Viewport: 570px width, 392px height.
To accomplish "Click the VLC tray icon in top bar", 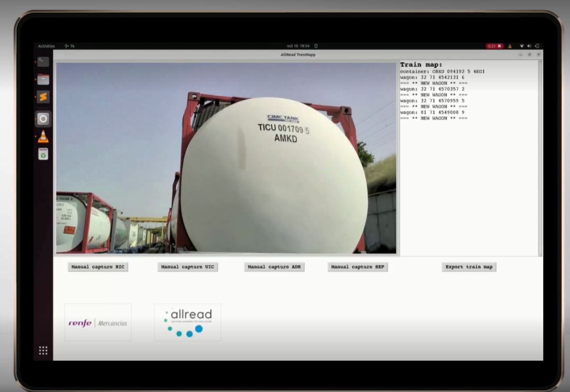I will pyautogui.click(x=510, y=46).
